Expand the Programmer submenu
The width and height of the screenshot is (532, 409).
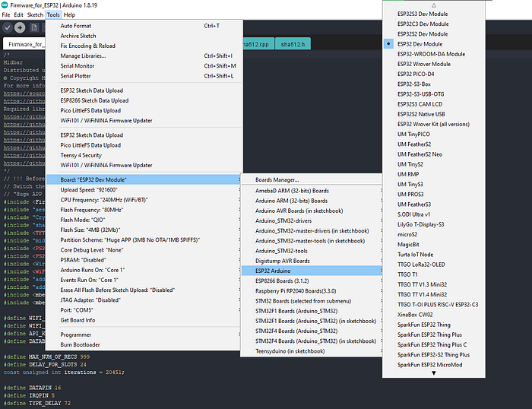(x=144, y=334)
